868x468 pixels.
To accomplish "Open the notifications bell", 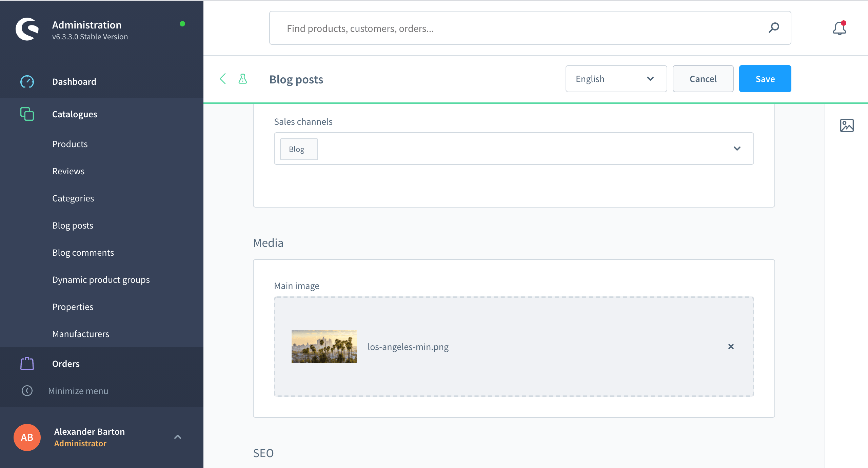I will click(x=840, y=28).
